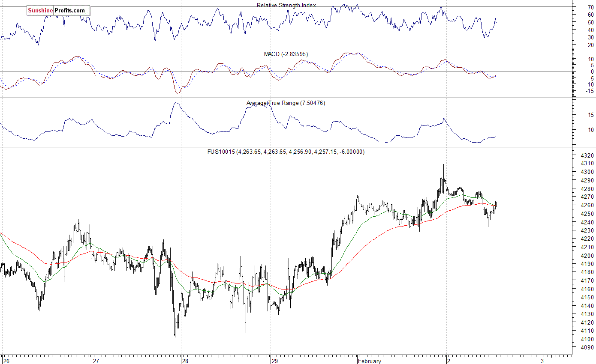This screenshot has width=596, height=364.
Task: Click the 2 date label on time axis
Action: (x=449, y=361)
